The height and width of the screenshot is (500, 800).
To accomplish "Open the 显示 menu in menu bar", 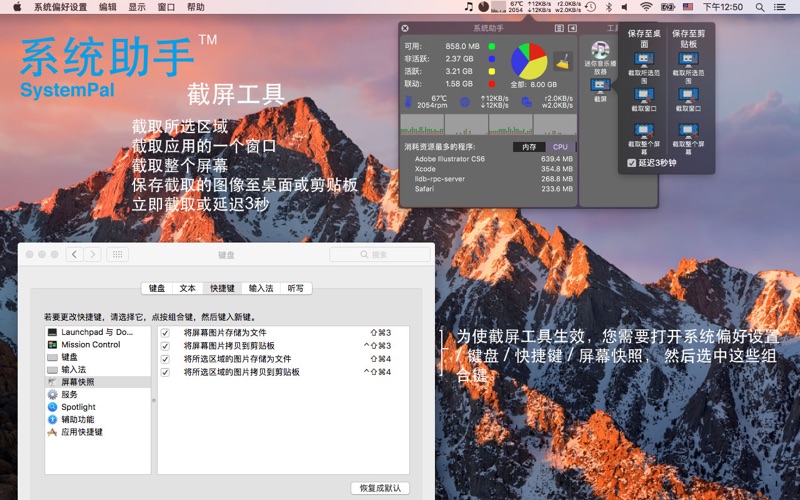I will (x=137, y=7).
